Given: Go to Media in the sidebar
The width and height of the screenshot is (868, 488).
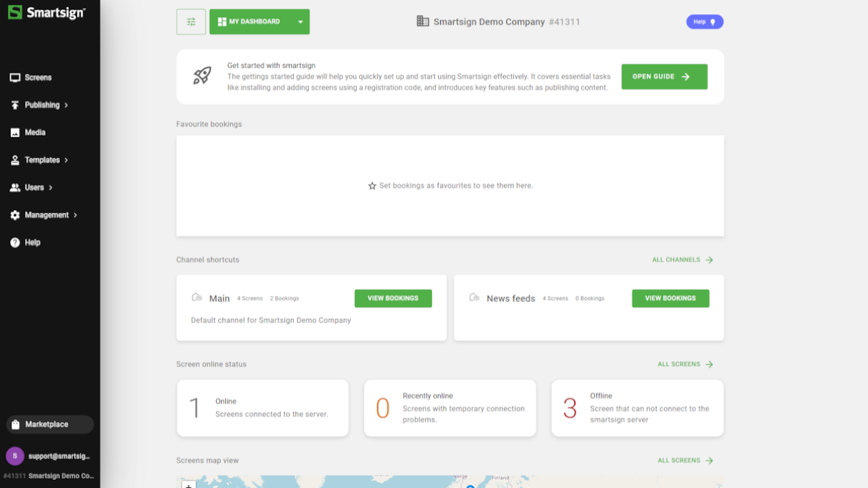Looking at the screenshot, I should [35, 133].
